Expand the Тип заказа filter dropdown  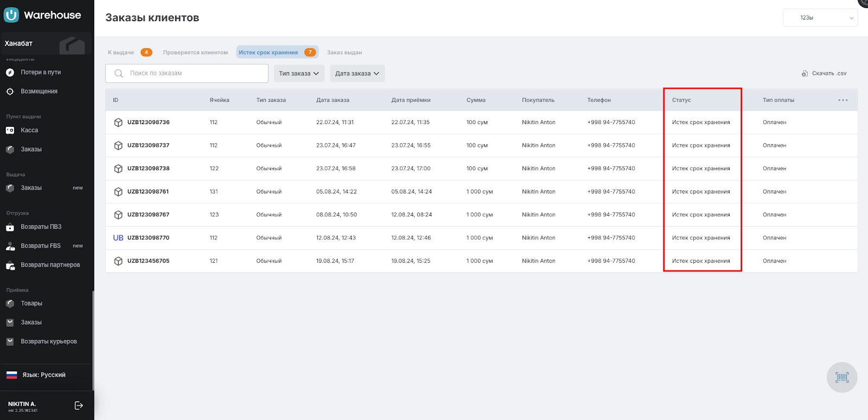299,74
